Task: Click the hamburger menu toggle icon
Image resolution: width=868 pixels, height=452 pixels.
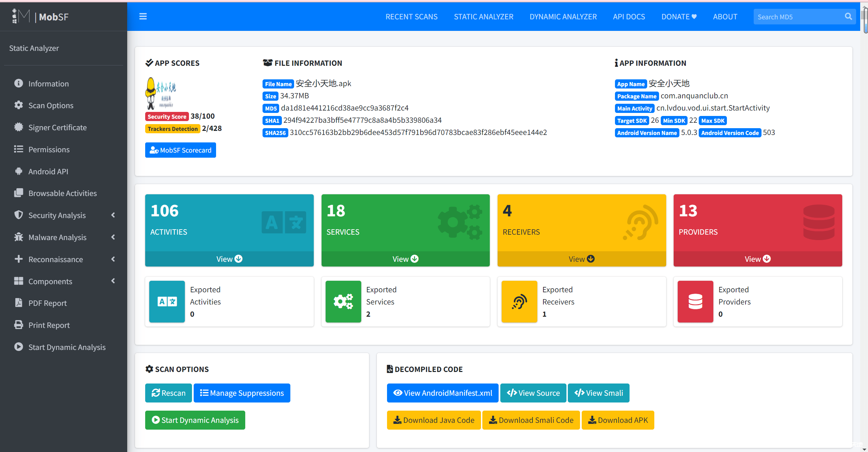Action: 143,17
